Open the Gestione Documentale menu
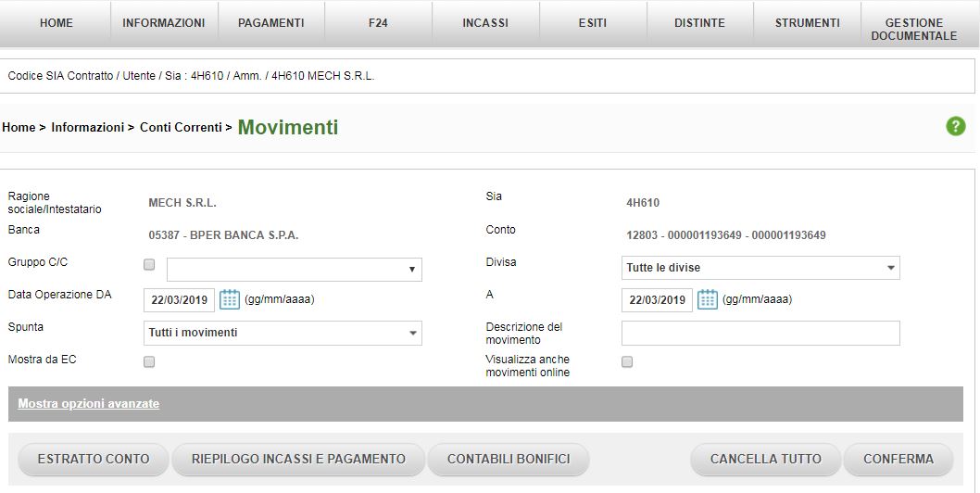Viewport: 980px width, 493px height. pos(913,29)
